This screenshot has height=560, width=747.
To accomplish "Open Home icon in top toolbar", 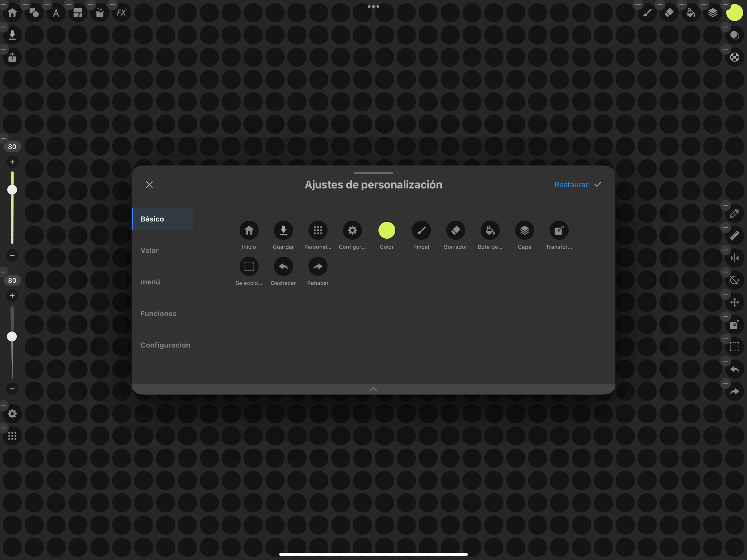I will coord(12,13).
